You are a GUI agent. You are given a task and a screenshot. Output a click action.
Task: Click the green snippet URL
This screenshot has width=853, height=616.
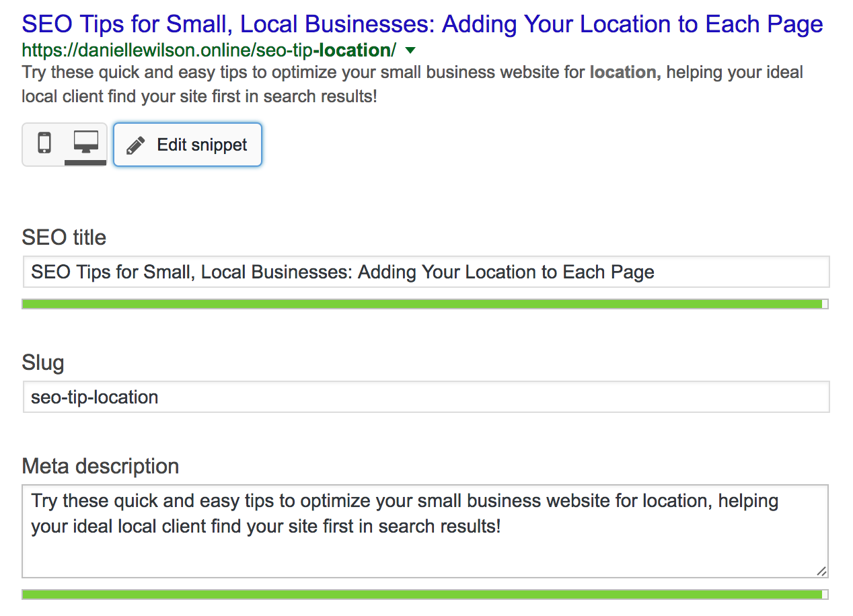pos(209,50)
